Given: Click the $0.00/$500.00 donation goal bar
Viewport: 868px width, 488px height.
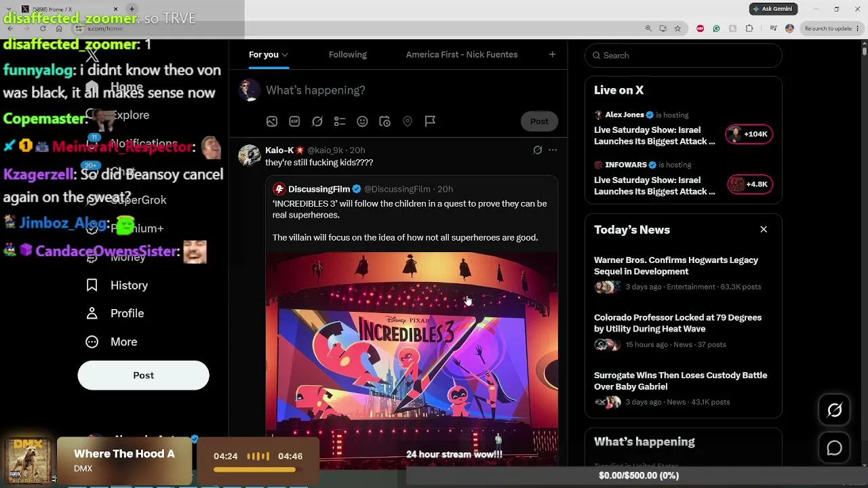Looking at the screenshot, I should (638, 476).
